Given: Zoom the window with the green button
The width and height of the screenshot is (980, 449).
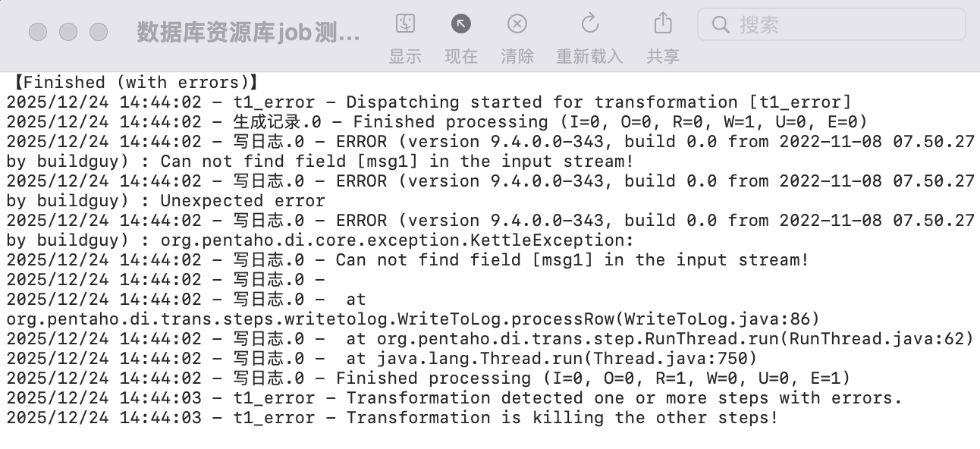Looking at the screenshot, I should [x=99, y=32].
